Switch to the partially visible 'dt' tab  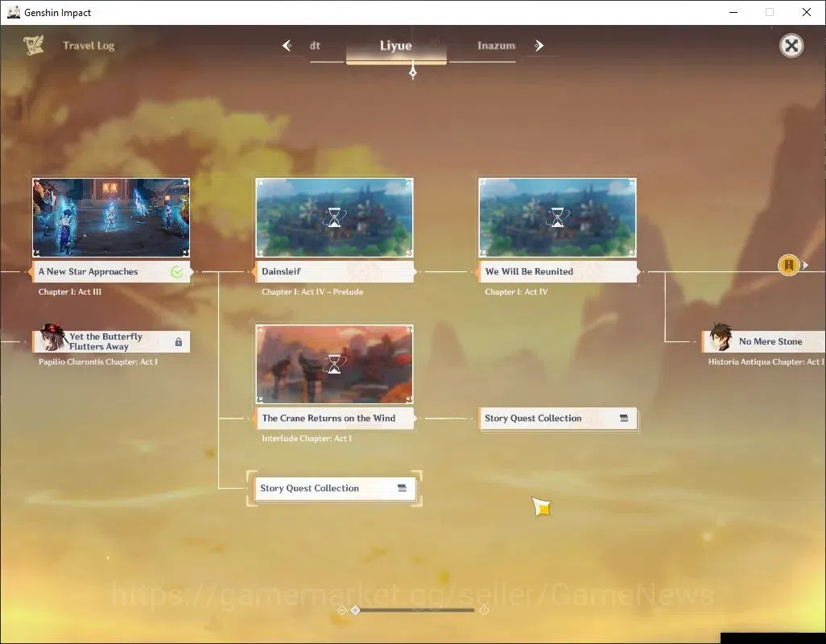coord(315,46)
